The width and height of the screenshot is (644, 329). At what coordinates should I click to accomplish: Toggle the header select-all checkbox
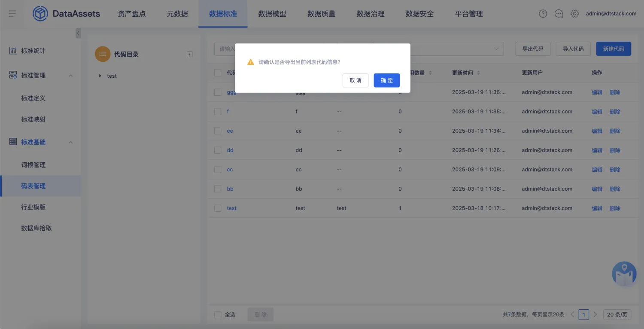tap(218, 73)
